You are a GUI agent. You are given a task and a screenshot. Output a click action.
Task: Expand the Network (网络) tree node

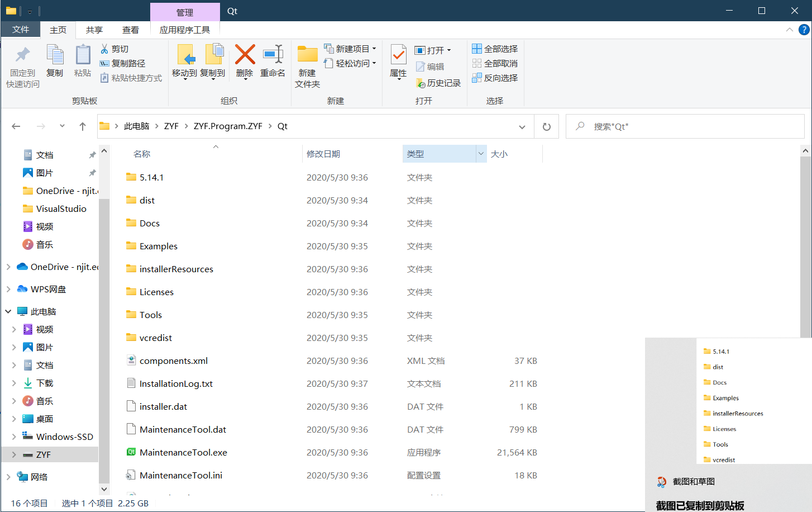tap(8, 477)
